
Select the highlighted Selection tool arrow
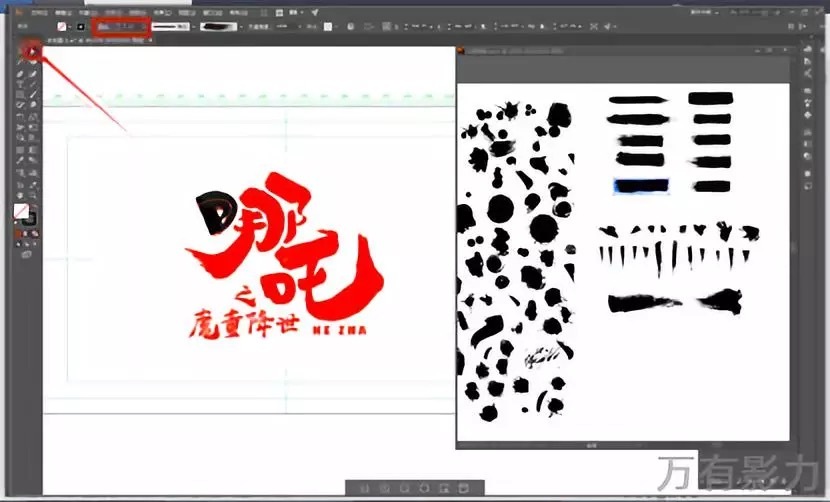33,49
